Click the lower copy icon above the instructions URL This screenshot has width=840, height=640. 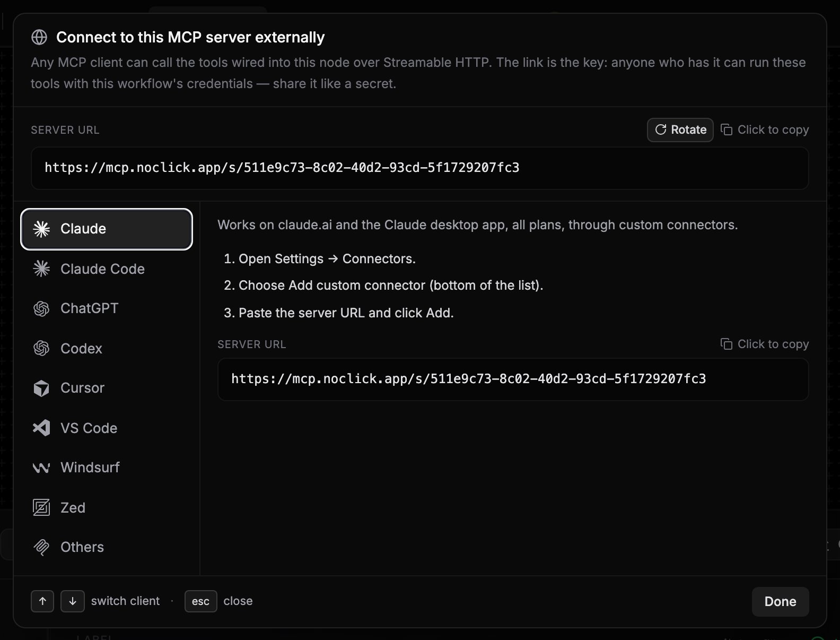point(727,344)
